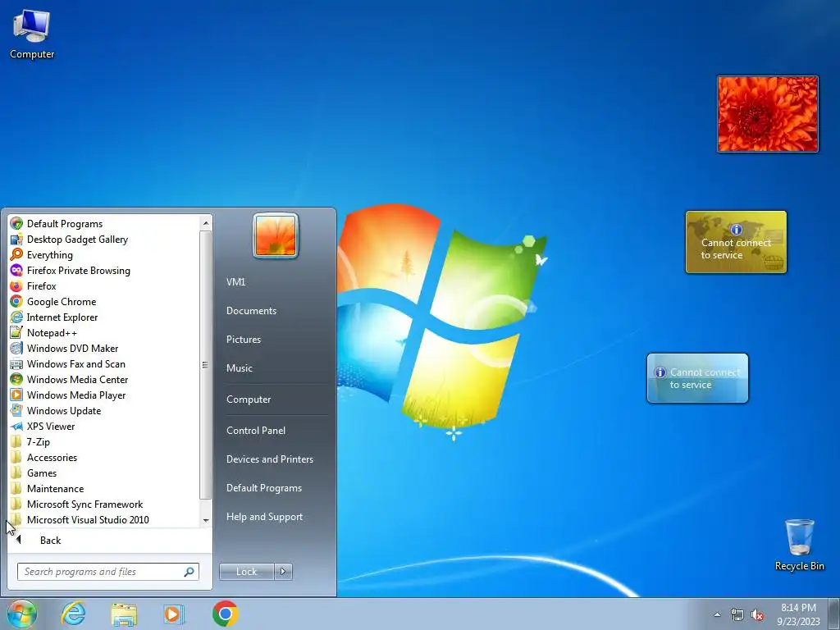Open Default Programs icon in programs list
This screenshot has height=630, width=840.
[x=16, y=223]
